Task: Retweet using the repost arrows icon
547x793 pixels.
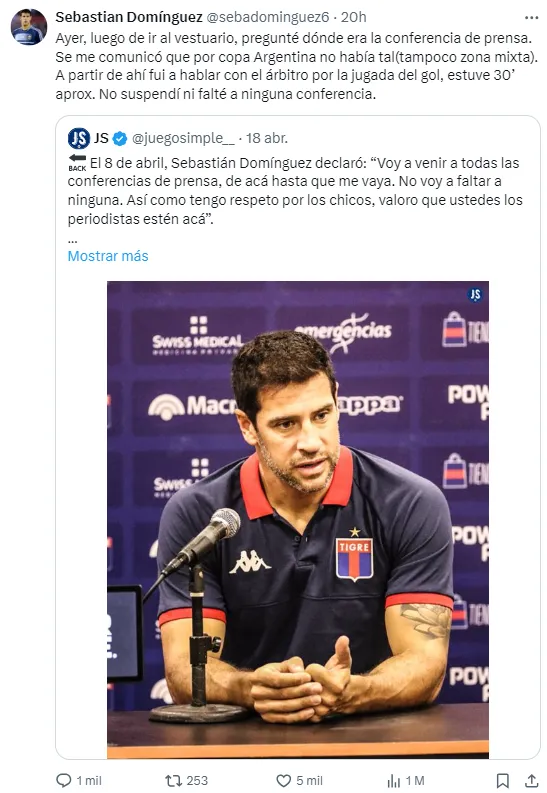Action: pyautogui.click(x=173, y=780)
